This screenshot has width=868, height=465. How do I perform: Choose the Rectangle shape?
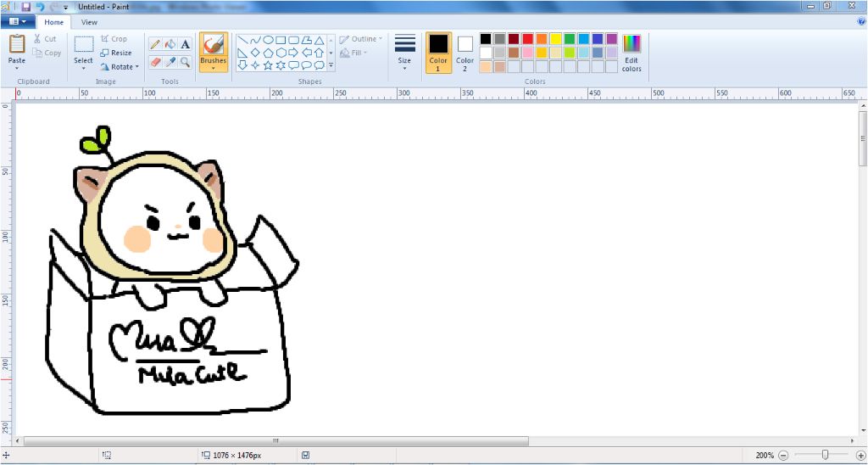pyautogui.click(x=281, y=41)
